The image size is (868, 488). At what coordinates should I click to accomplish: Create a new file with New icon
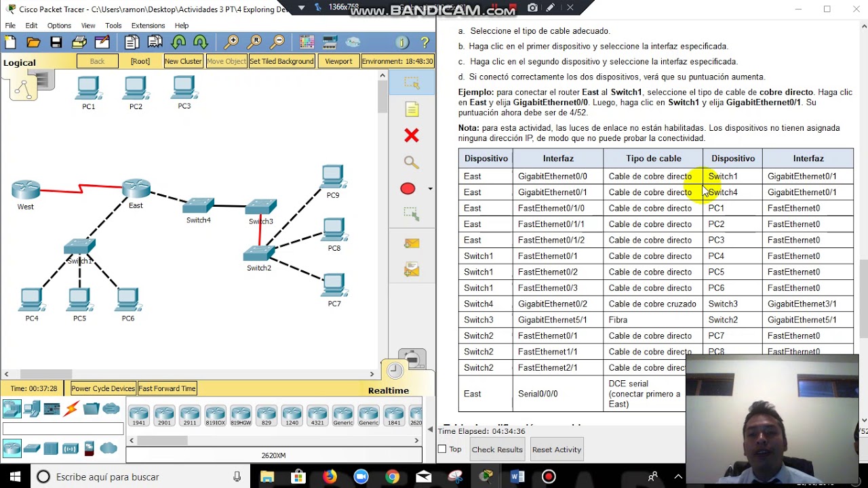(10, 42)
